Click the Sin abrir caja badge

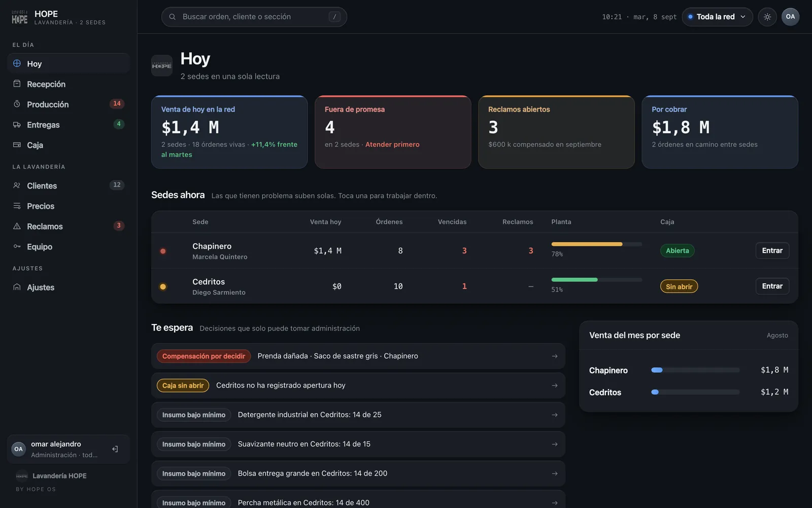679,287
